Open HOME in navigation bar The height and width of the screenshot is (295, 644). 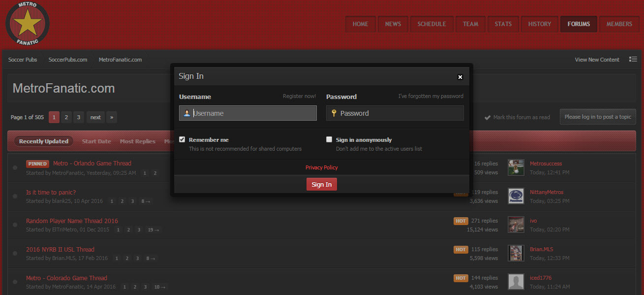pos(360,24)
